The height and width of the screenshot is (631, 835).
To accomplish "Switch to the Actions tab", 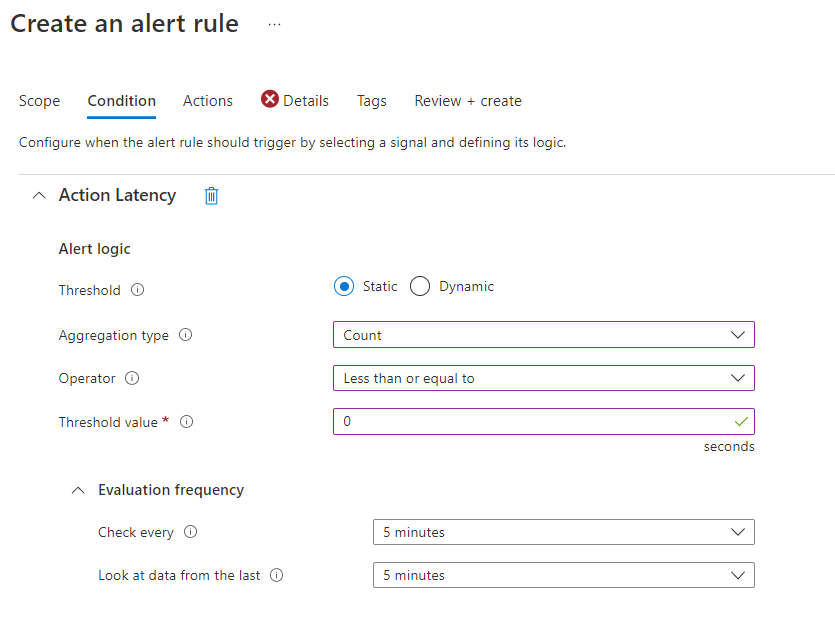I will [x=207, y=100].
